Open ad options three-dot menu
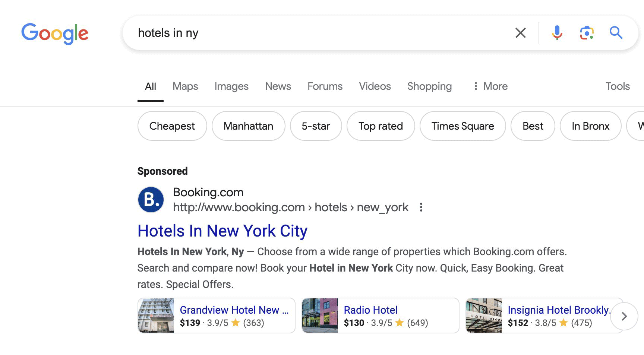The width and height of the screenshot is (644, 355). [421, 207]
